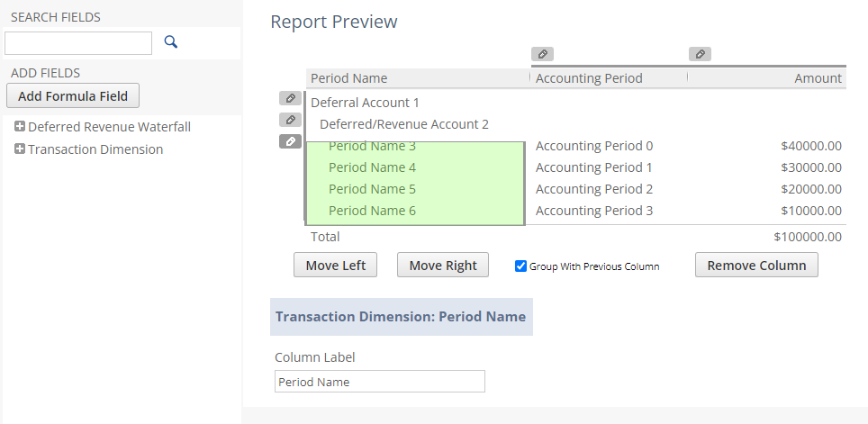Click pencil icon above Accounting Period column
The width and height of the screenshot is (868, 424).
point(542,54)
